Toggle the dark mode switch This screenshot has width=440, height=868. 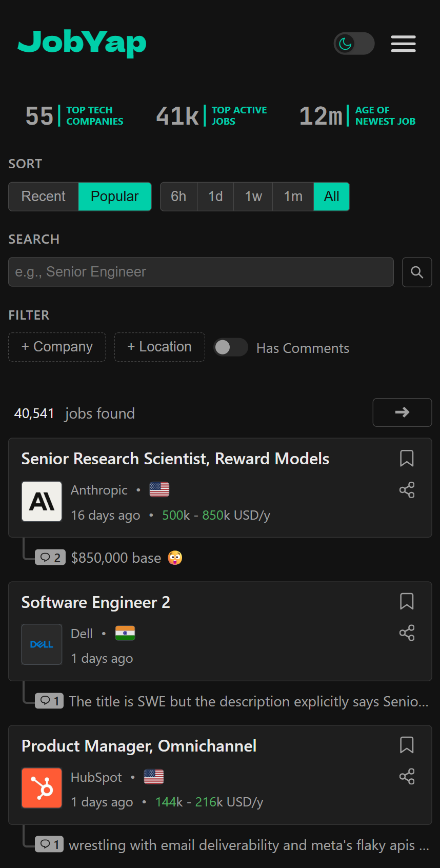click(x=354, y=44)
